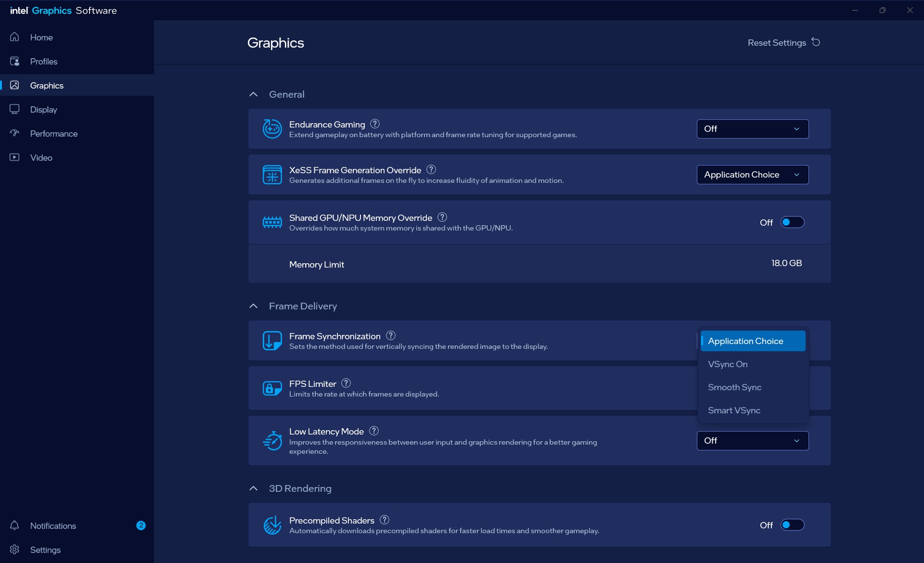Open the Low Latency Mode dropdown
924x563 pixels.
(x=753, y=441)
